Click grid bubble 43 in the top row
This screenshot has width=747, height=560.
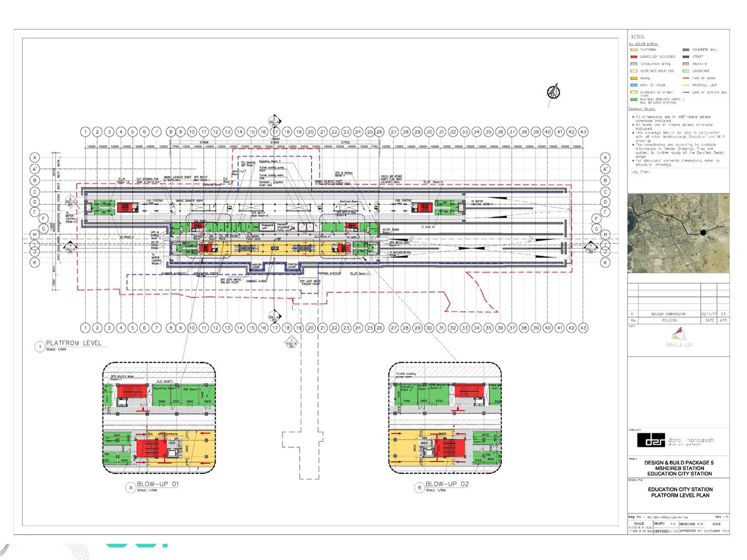tap(583, 132)
